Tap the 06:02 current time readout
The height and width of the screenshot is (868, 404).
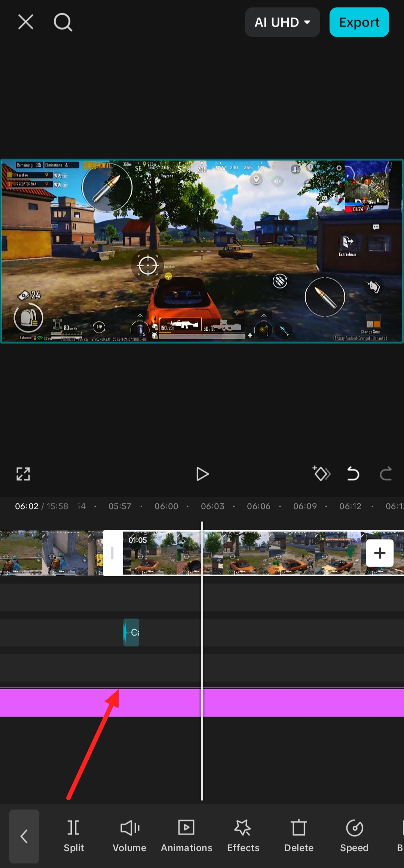coord(27,506)
